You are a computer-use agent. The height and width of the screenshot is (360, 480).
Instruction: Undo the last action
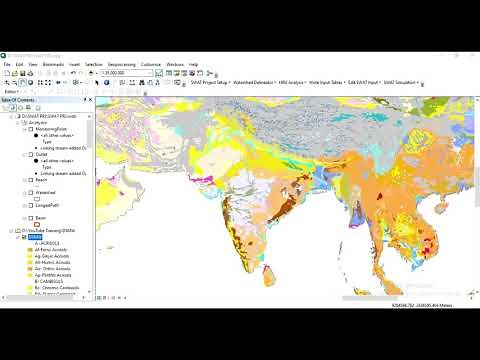click(x=73, y=73)
